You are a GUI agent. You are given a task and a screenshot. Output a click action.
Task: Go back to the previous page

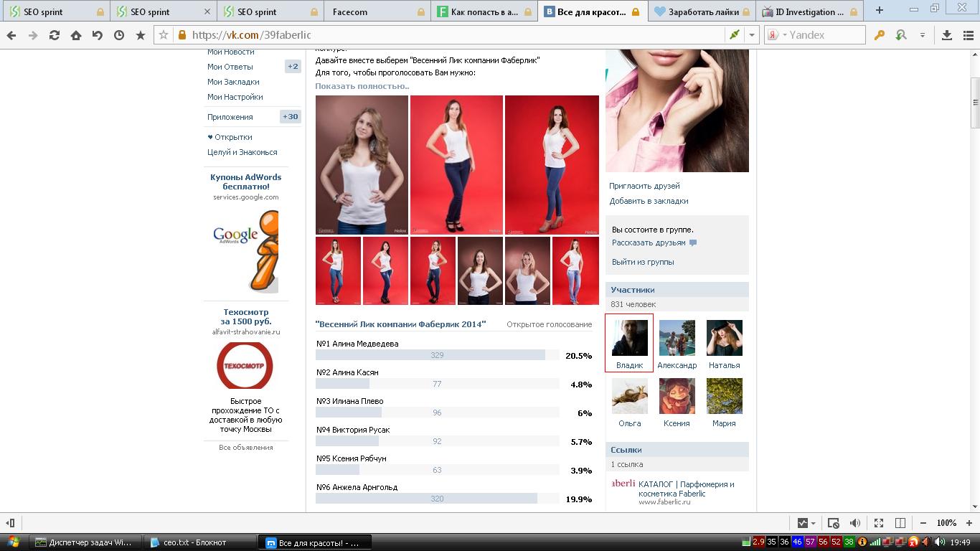click(11, 35)
